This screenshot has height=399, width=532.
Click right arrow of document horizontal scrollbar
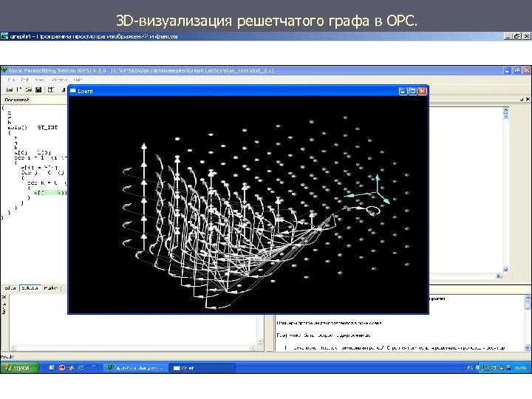(x=499, y=276)
